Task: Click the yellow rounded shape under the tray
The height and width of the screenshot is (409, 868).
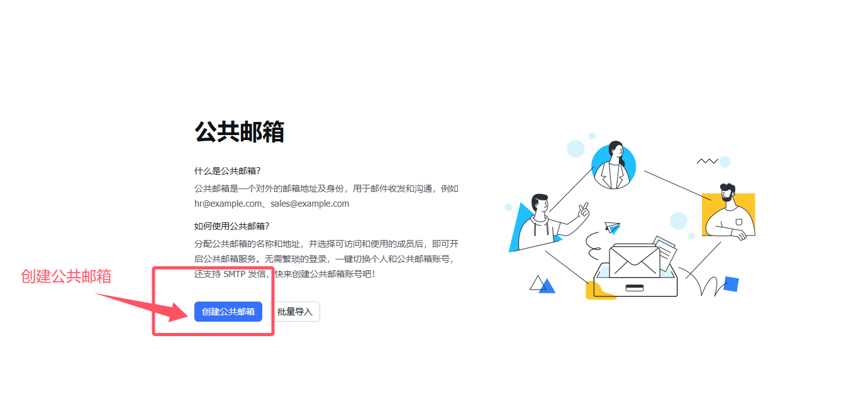Action: click(598, 291)
